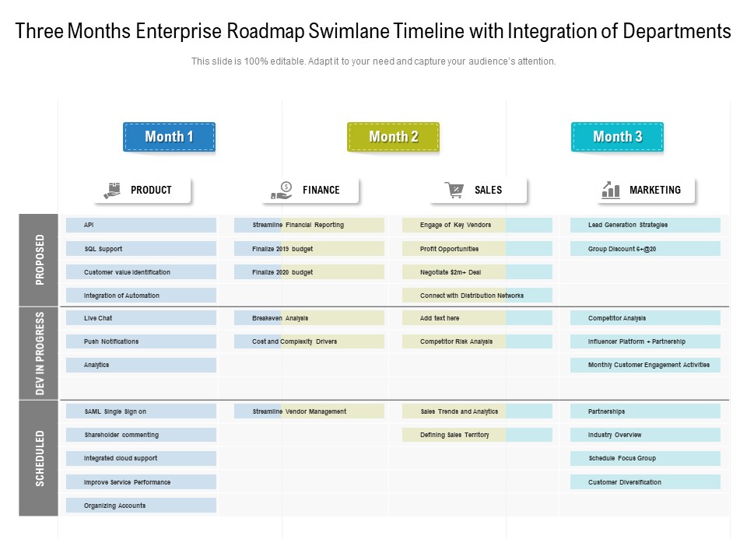This screenshot has height=560, width=747.
Task: Click the Sales shopping cart icon
Action: tap(454, 190)
